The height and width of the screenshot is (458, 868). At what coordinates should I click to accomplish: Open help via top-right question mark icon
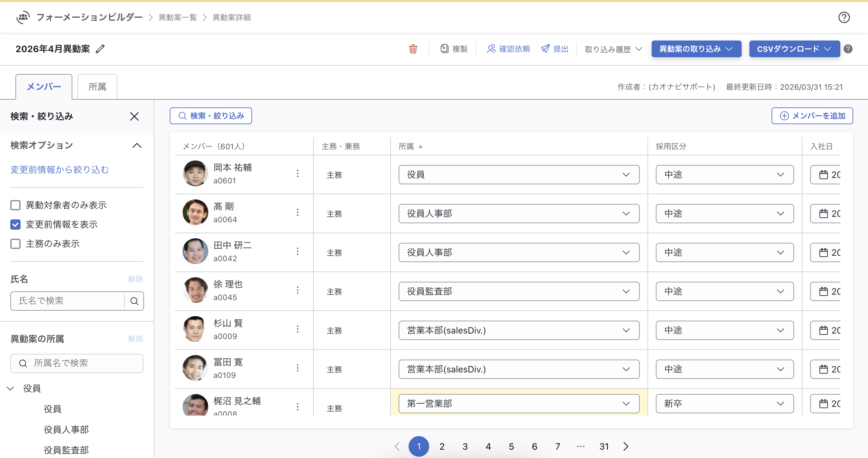point(844,17)
